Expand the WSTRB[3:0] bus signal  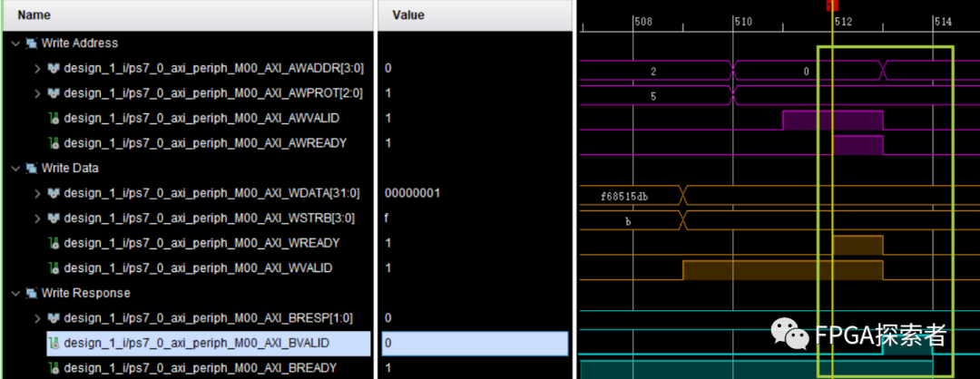click(x=38, y=218)
